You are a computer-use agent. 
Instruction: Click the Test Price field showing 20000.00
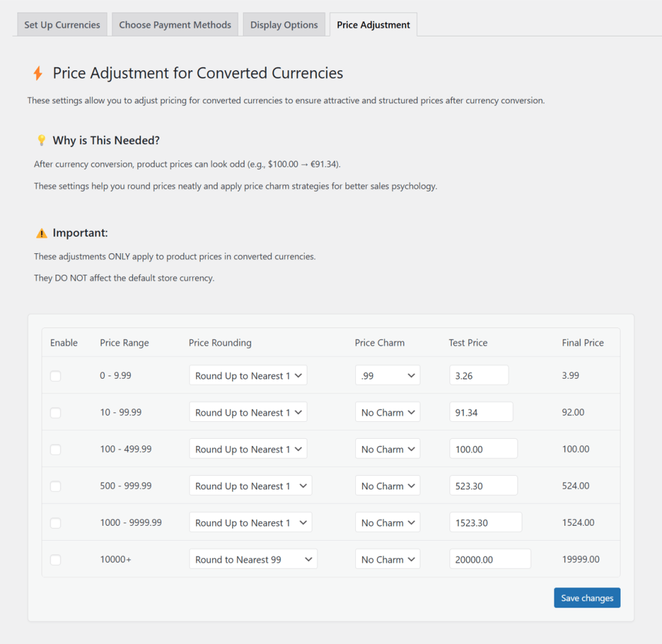click(x=490, y=559)
